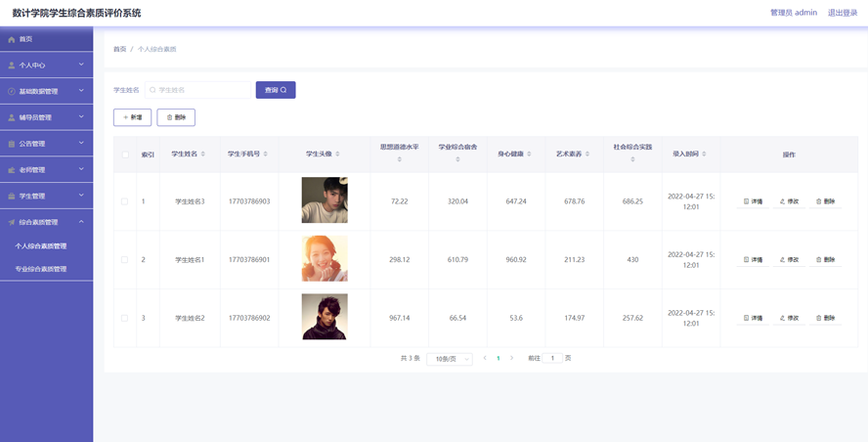Open 专业综合素质管理 submenu item
The width and height of the screenshot is (868, 442).
tap(41, 269)
